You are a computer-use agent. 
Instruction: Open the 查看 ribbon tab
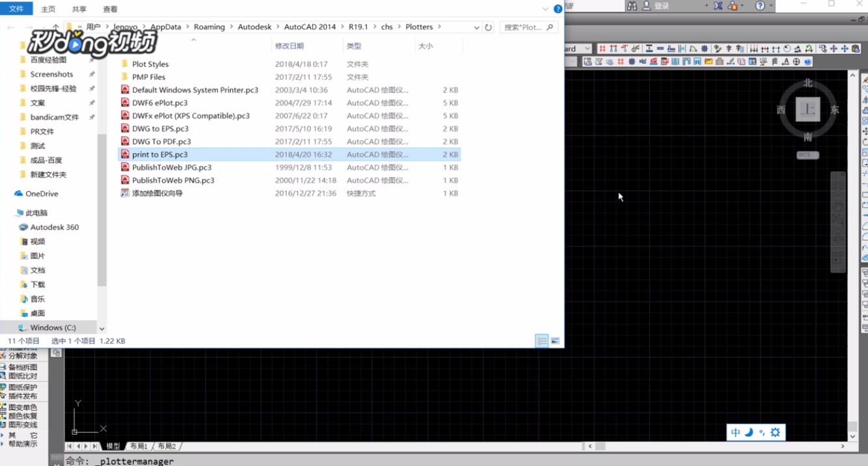click(x=111, y=9)
